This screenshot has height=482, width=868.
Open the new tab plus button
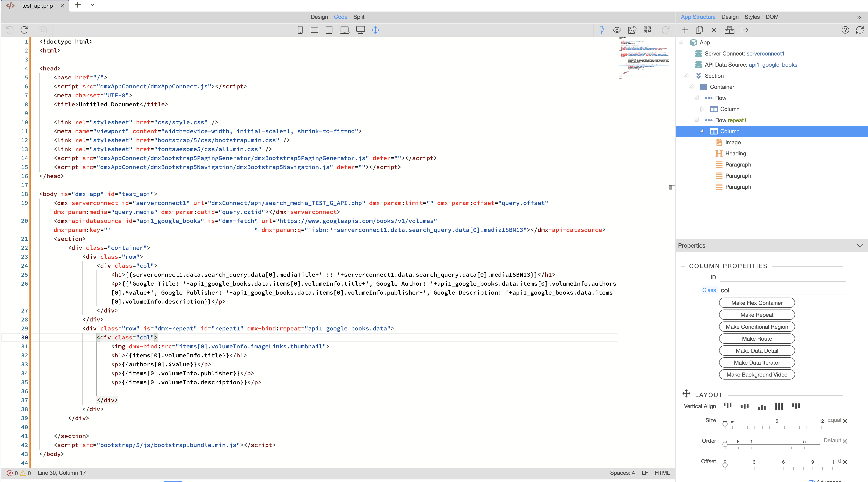tap(77, 5)
